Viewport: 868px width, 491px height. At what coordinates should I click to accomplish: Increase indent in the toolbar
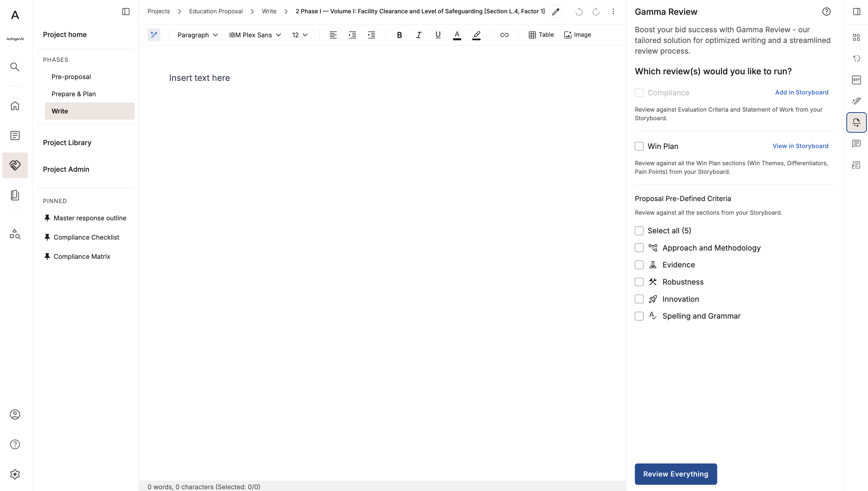coord(352,35)
